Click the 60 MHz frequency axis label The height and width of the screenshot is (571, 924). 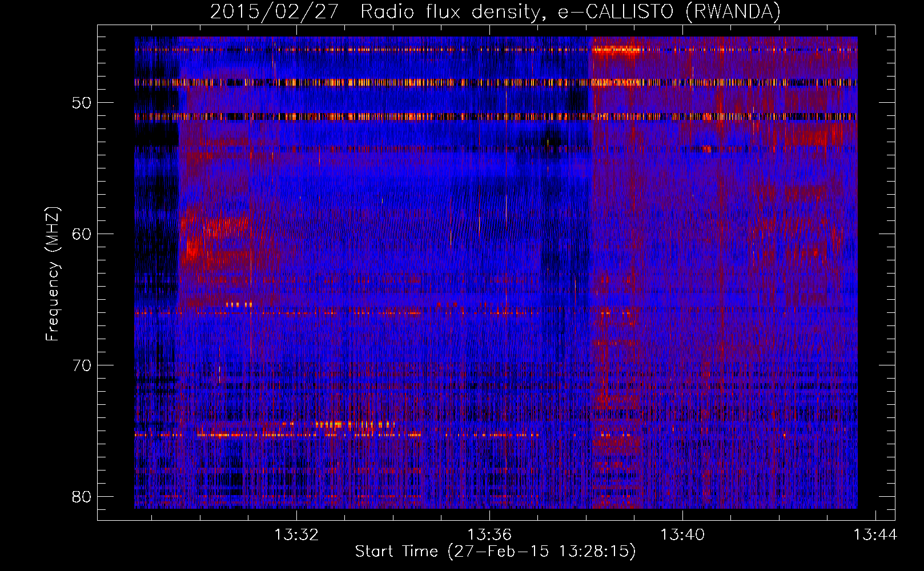82,234
